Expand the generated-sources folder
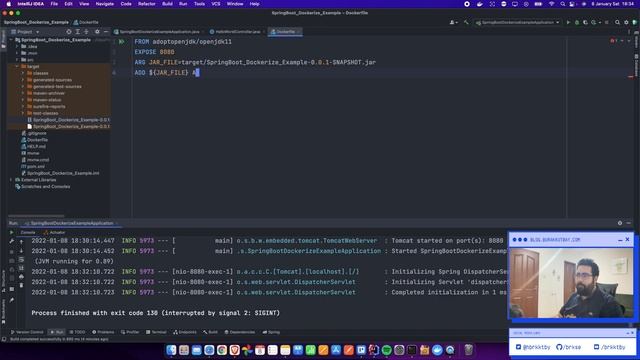Viewport: 640px width, 360px height. 23,80
